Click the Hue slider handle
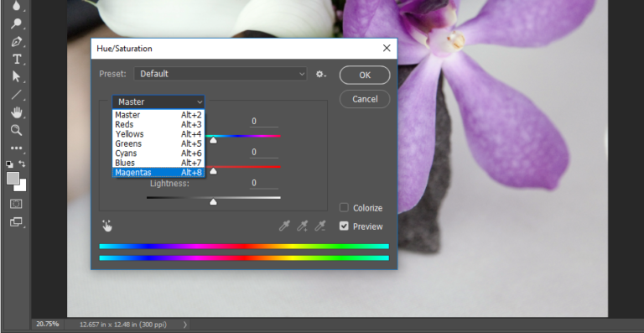Viewport: 644px width, 333px height. (x=213, y=140)
